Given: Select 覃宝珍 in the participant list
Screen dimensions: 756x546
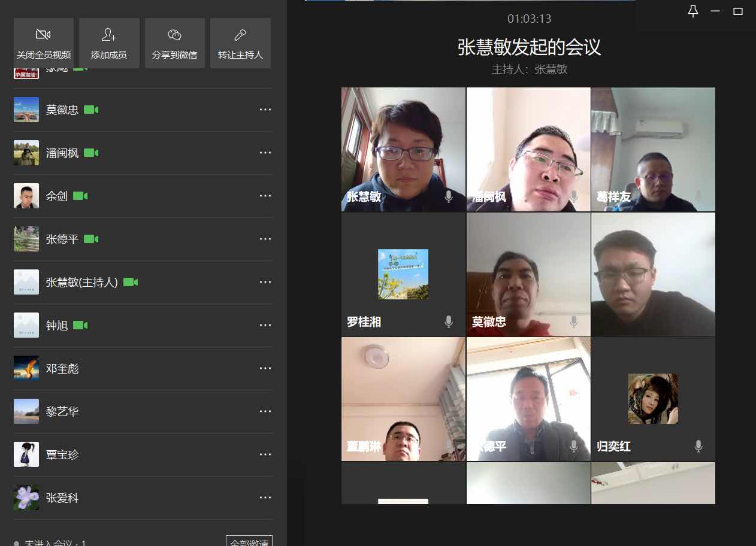Looking at the screenshot, I should click(x=62, y=454).
